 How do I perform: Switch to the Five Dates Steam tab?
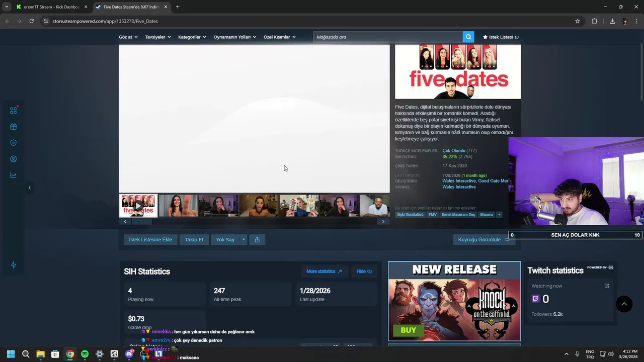[x=132, y=7]
